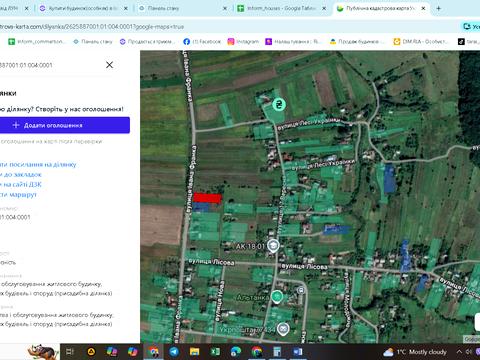Close the parcel details side panel

coord(109,65)
